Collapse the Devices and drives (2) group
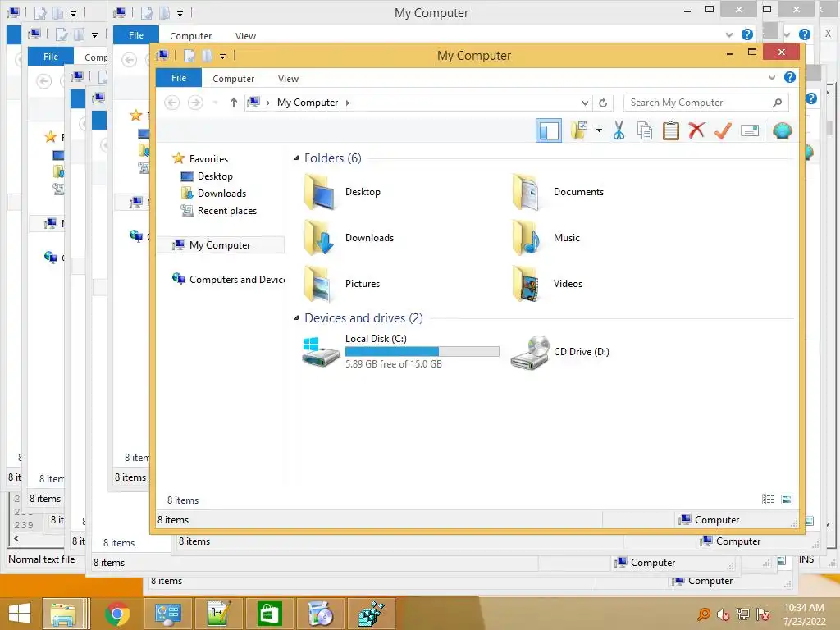The image size is (840, 630). [x=296, y=318]
